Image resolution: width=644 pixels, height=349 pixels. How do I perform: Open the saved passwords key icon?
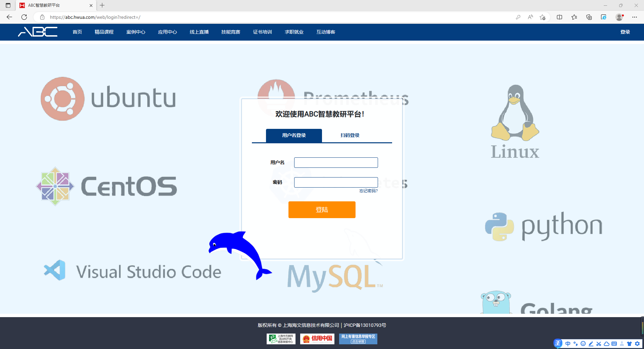518,17
